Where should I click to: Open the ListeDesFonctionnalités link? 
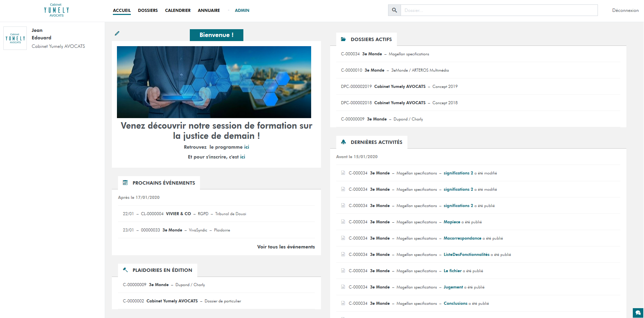pyautogui.click(x=466, y=255)
